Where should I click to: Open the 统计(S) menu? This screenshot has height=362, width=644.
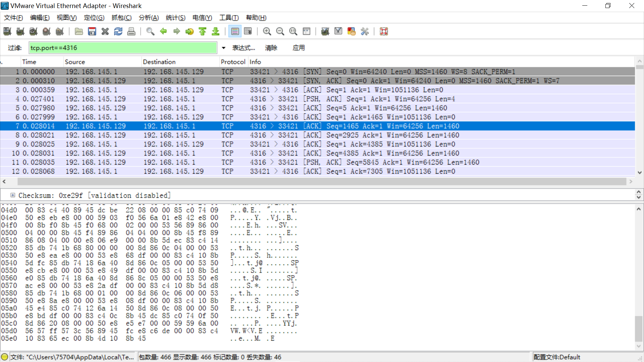(175, 18)
